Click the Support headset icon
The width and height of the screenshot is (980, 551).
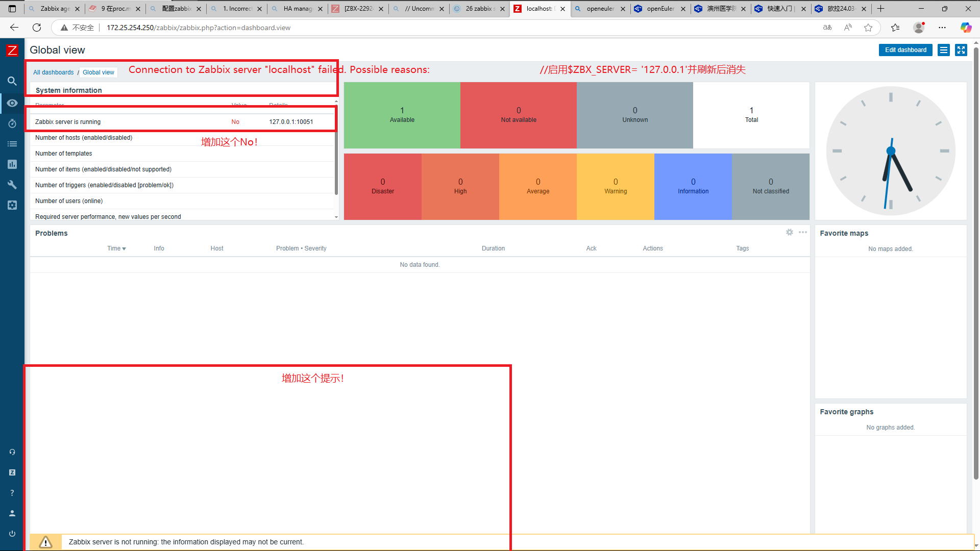[12, 452]
